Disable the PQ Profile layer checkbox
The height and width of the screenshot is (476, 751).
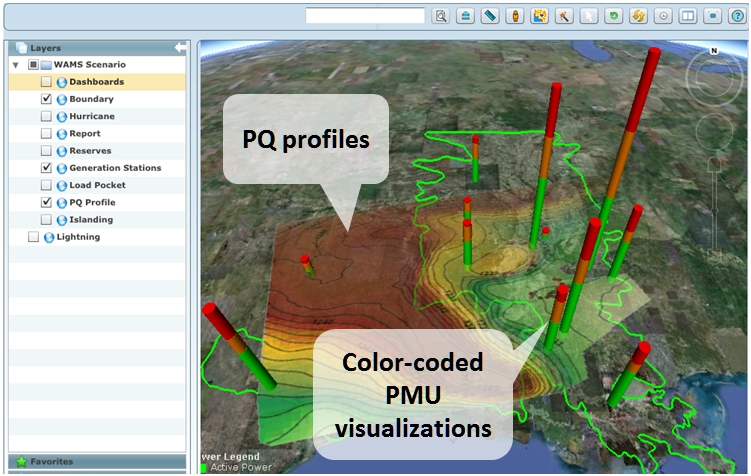(46, 202)
